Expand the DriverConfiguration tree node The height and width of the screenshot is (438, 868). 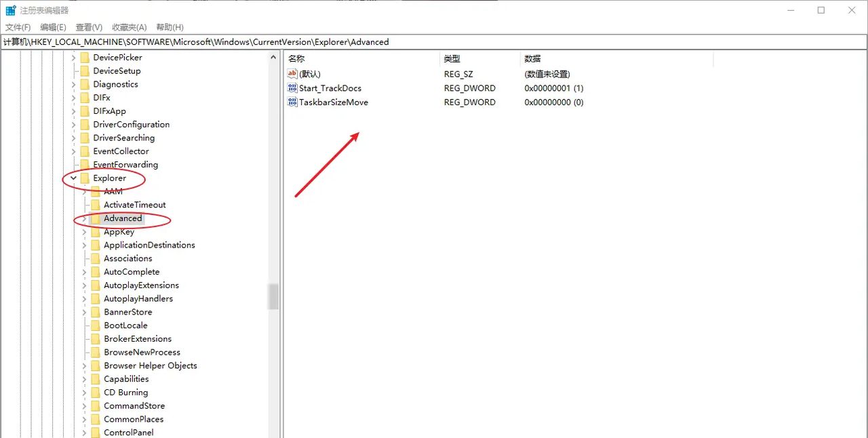tap(74, 125)
